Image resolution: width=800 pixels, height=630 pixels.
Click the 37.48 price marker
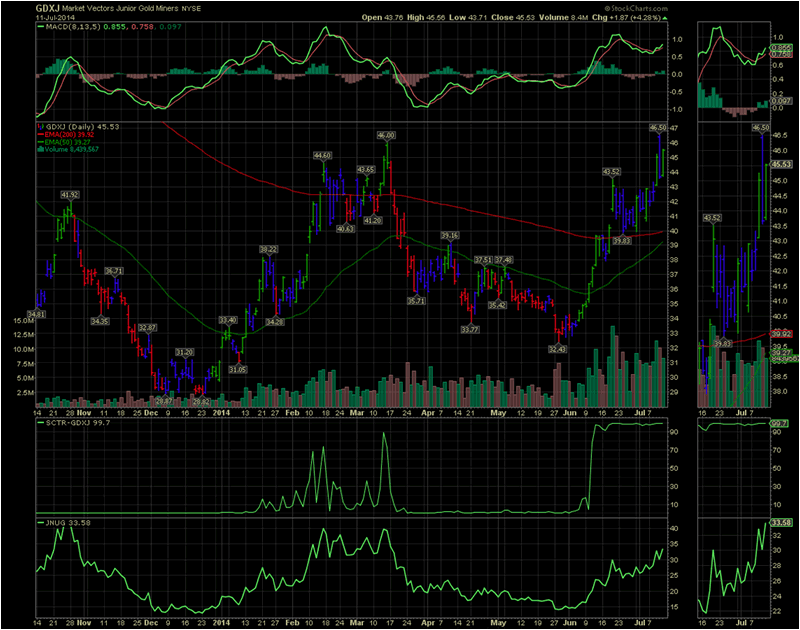click(x=504, y=260)
